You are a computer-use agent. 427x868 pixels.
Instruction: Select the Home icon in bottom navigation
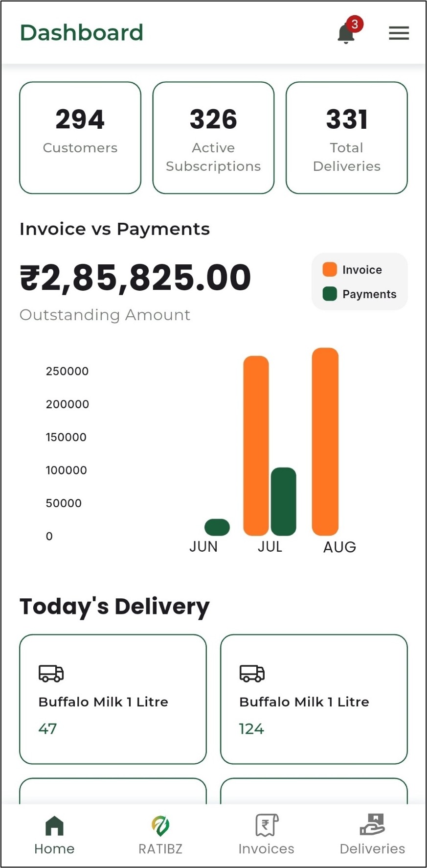tap(54, 825)
